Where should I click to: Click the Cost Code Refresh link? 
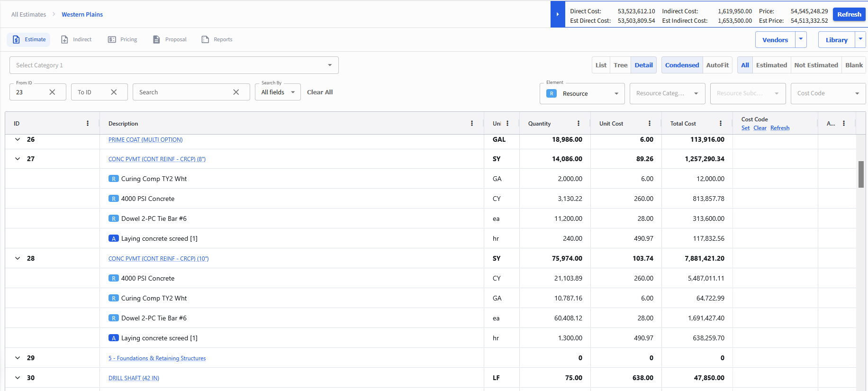pos(780,128)
